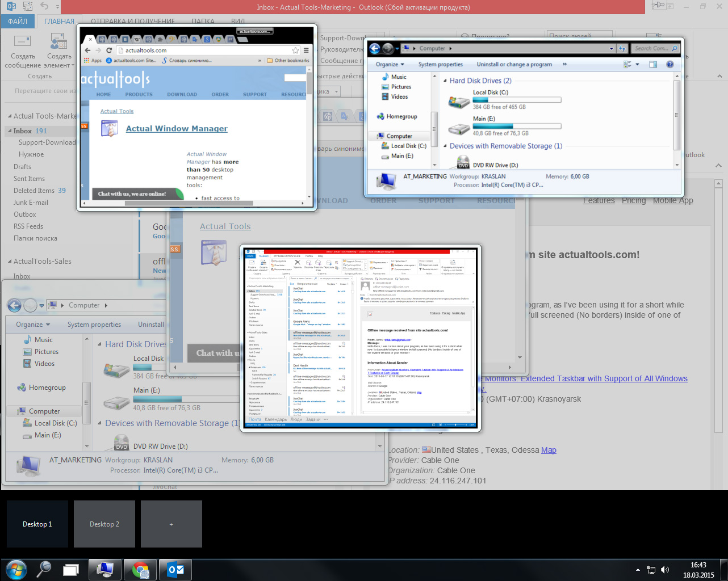This screenshot has height=581, width=728.
Task: Click the Local Disk (C:) drive icon in preview
Action: (458, 101)
